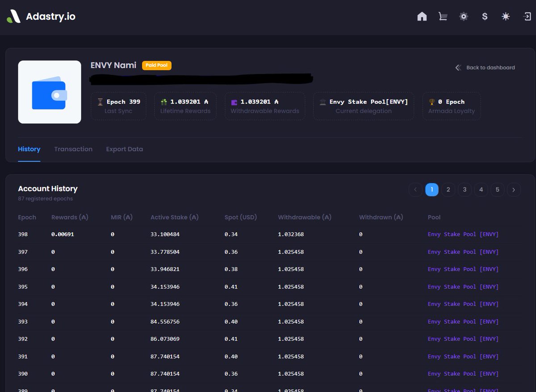The width and height of the screenshot is (536, 392).
Task: Click the Rewards (₳) column header
Action: 70,217
